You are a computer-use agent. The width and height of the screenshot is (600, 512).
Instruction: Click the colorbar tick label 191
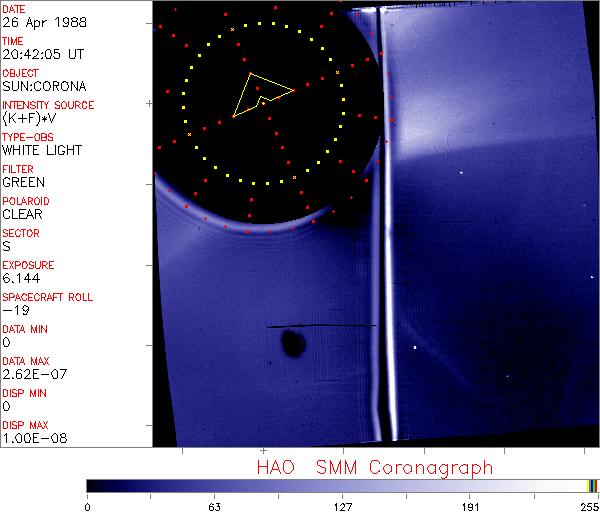pyautogui.click(x=470, y=505)
